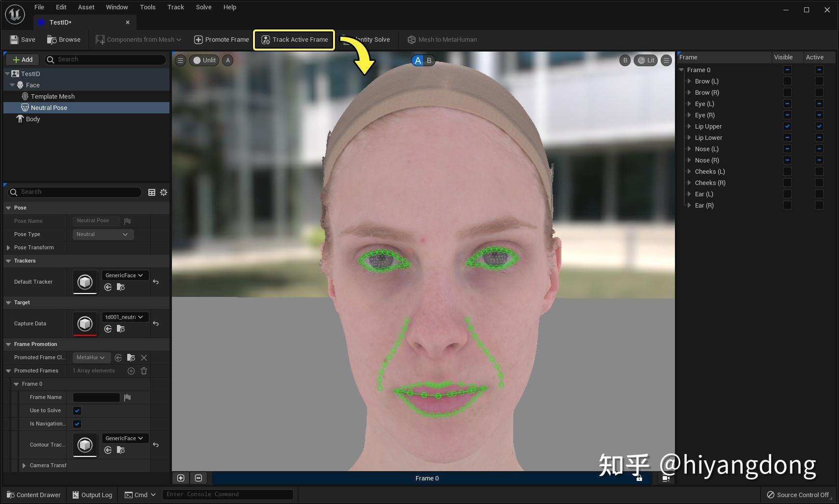This screenshot has height=504, width=839.
Task: Click viewport B hamburger options icon
Action: coord(666,60)
